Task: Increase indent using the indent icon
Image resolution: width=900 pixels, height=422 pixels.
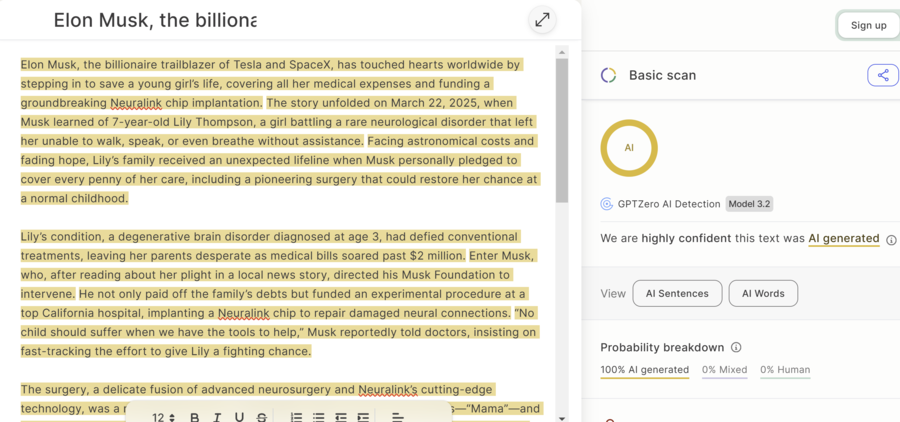Action: click(363, 417)
